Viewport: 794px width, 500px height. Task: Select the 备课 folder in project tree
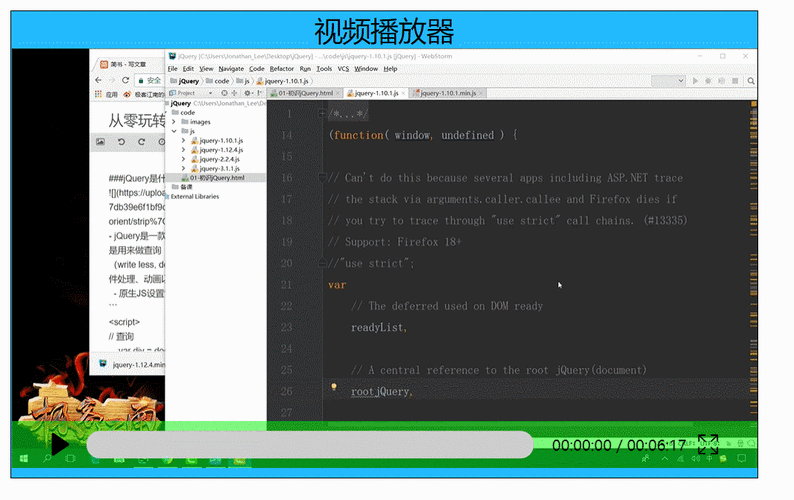click(x=182, y=187)
